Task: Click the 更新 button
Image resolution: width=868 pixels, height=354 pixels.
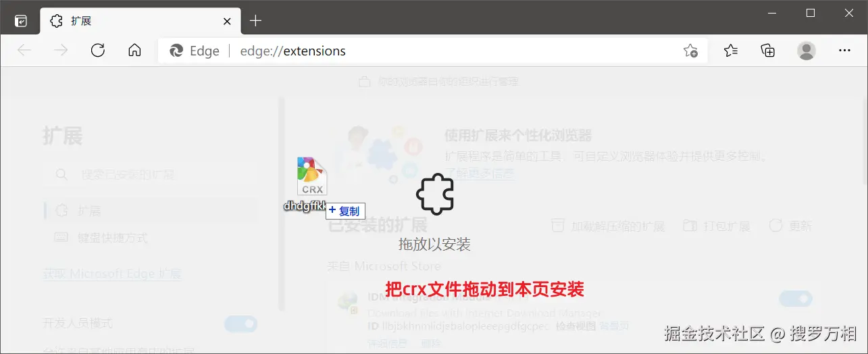Action: coord(790,226)
